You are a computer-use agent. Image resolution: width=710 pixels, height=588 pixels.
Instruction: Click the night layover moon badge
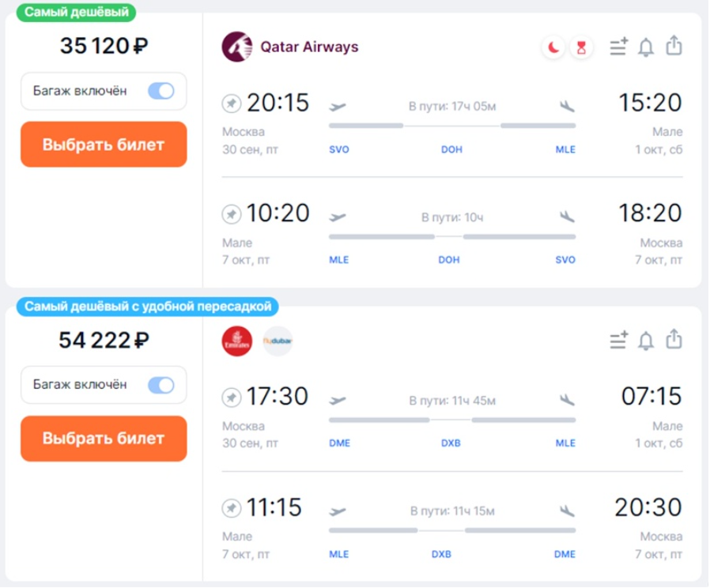tap(553, 47)
